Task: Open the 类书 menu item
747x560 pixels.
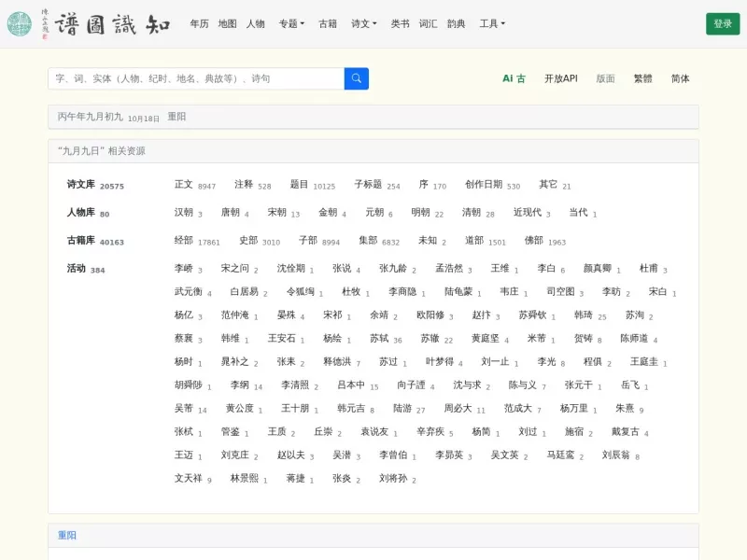Action: pos(401,24)
